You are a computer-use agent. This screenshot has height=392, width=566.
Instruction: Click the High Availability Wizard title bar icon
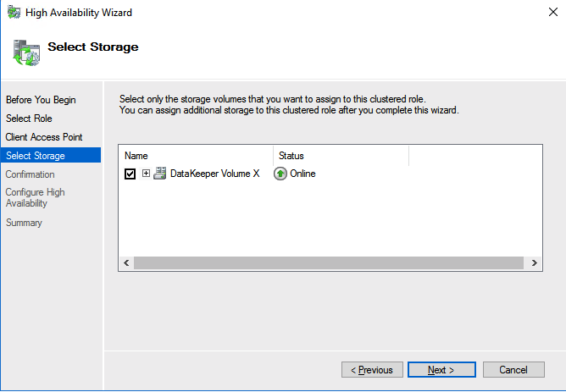[x=14, y=13]
